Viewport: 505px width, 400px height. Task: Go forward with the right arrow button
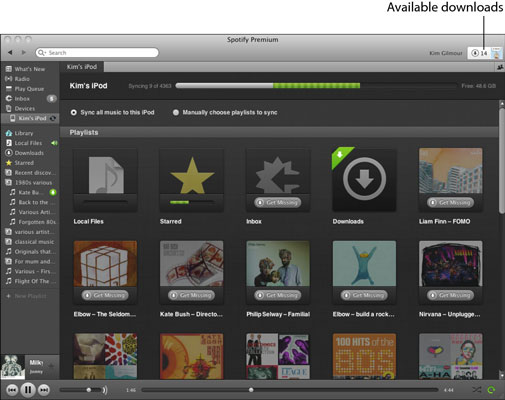click(24, 52)
